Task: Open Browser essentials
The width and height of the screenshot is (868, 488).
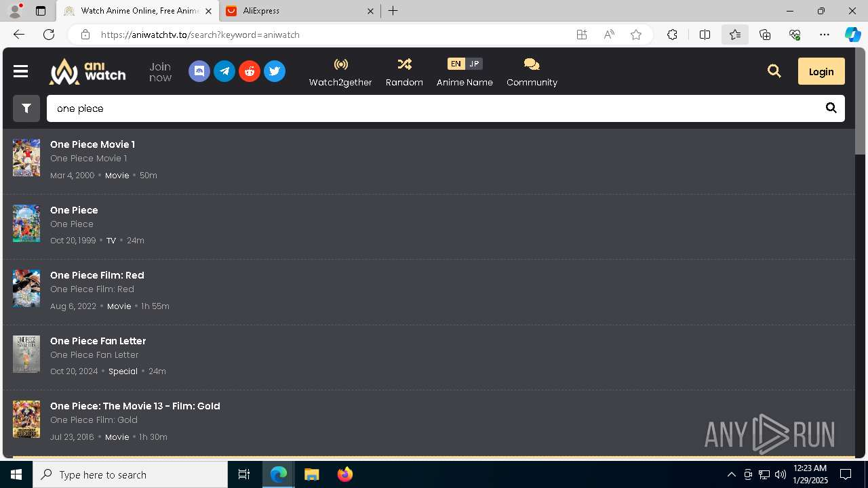Action: tap(795, 35)
